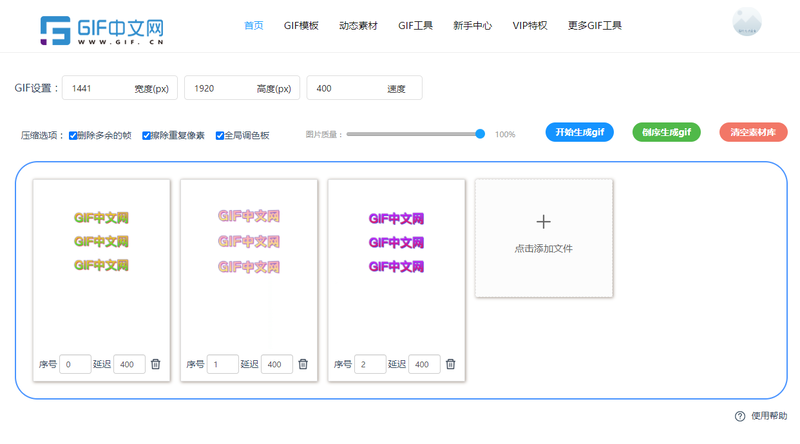This screenshot has width=800, height=444.
Task: Click 延迟 field of frame 1
Action: click(277, 364)
